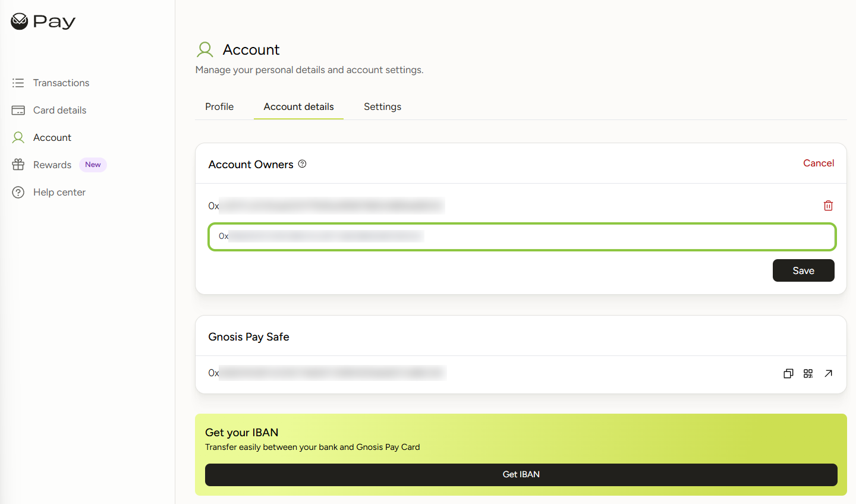The height and width of the screenshot is (504, 856).
Task: Click 'Transfer easily between your bank' text
Action: pos(312,447)
